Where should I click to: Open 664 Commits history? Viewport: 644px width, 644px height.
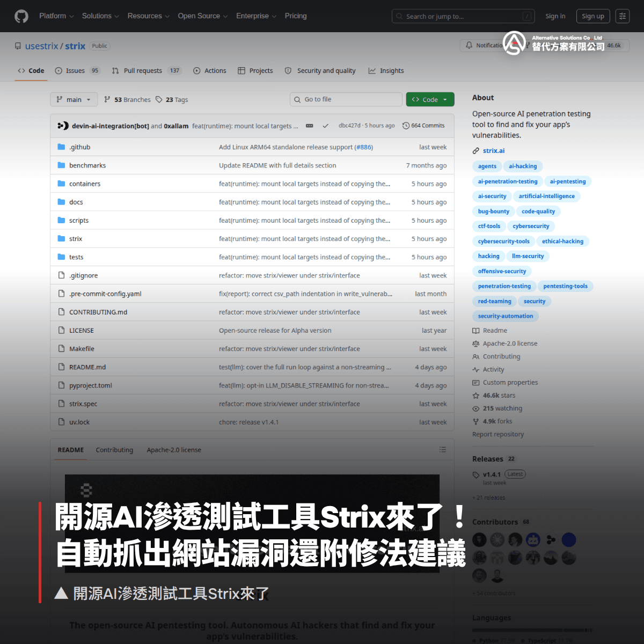(x=423, y=126)
